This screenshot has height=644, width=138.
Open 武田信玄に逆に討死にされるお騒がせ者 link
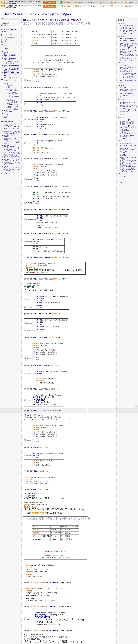click(x=128, y=124)
